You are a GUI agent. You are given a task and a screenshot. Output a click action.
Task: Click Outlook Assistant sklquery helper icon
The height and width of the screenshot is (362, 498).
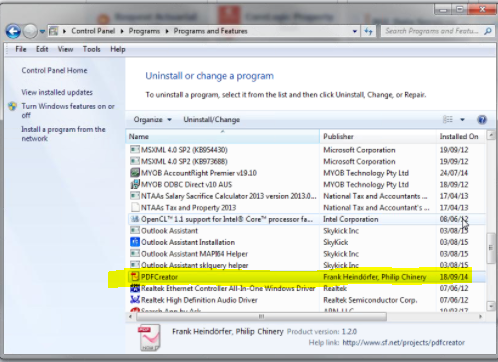point(135,265)
